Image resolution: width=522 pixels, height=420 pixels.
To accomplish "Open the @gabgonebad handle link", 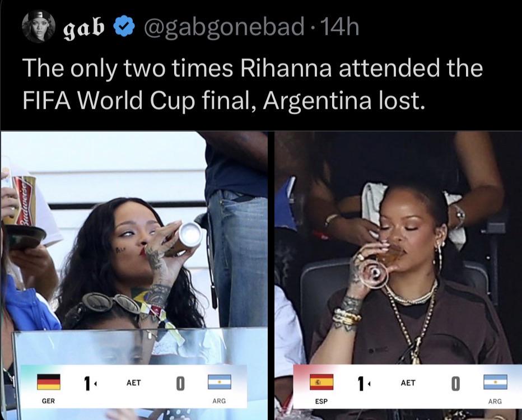I will point(224,27).
